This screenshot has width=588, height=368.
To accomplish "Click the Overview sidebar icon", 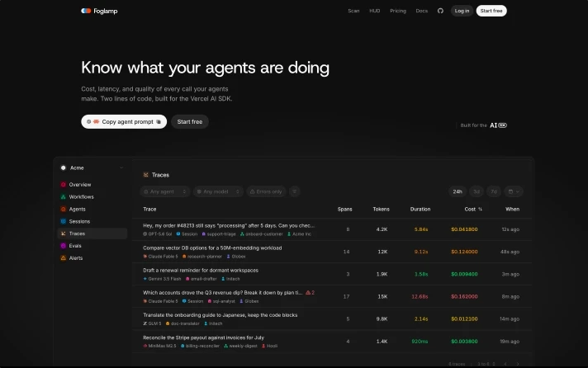I will click(63, 184).
